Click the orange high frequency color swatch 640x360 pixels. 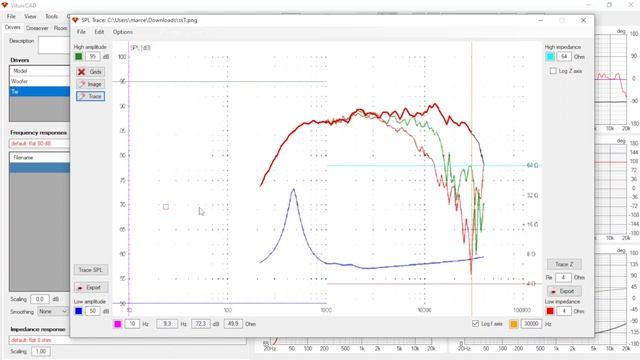513,324
